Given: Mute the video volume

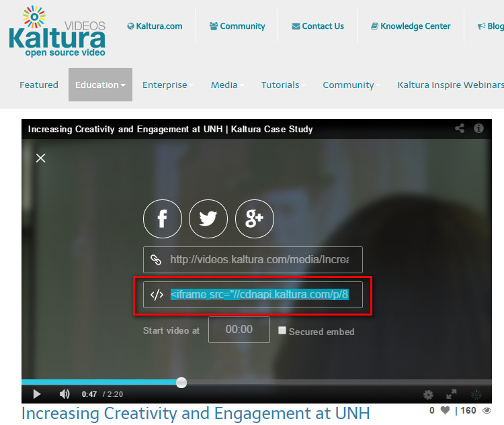Looking at the screenshot, I should point(65,394).
